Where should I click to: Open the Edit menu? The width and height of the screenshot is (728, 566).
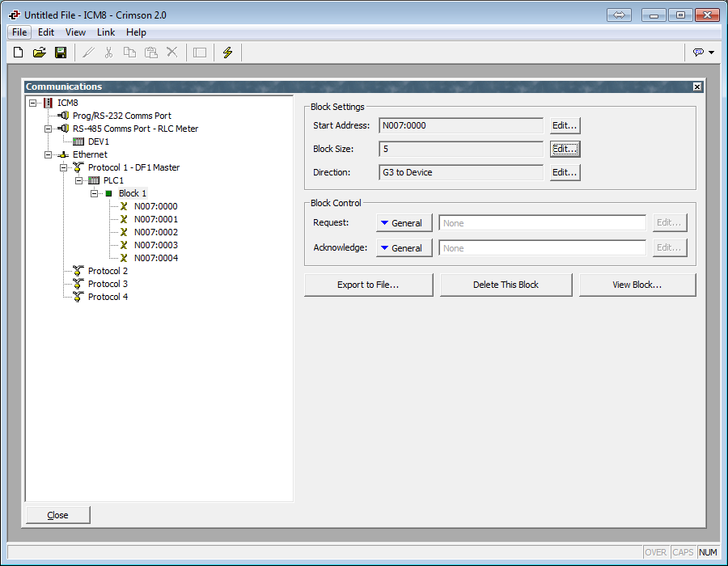[x=46, y=32]
